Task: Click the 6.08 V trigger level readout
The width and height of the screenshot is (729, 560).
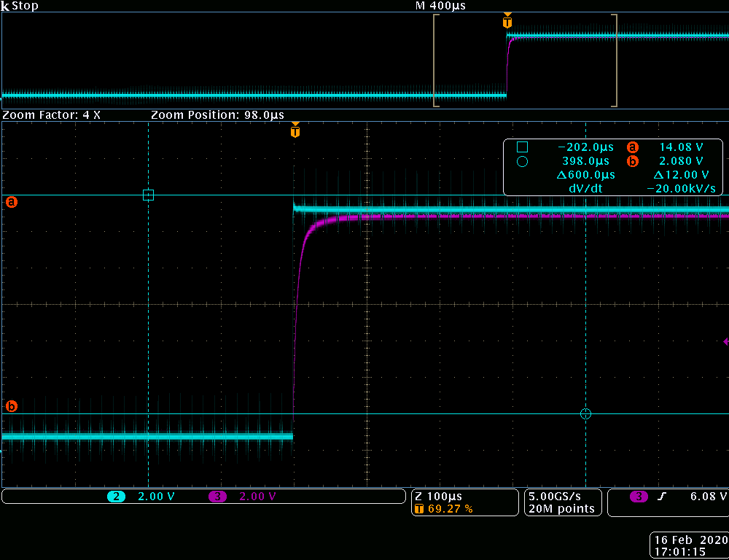Action: 708,497
